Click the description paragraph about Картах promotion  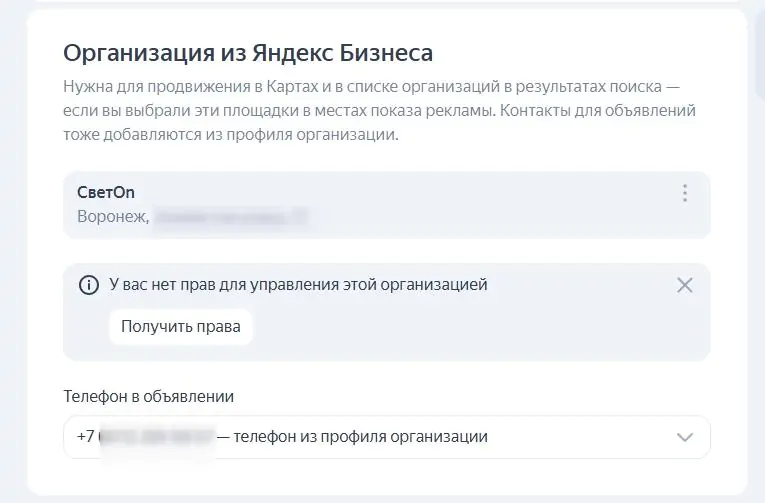pos(379,110)
